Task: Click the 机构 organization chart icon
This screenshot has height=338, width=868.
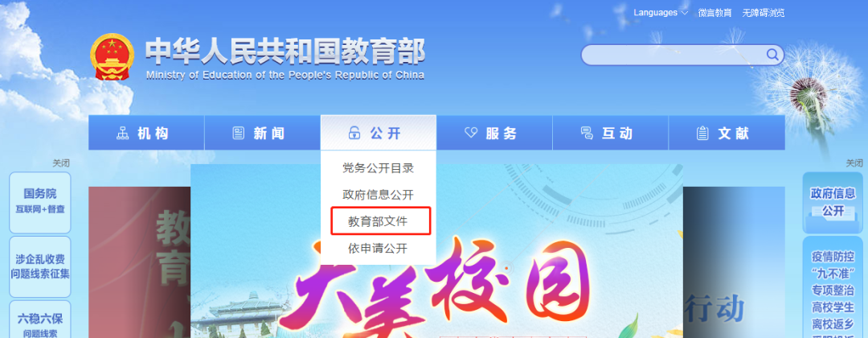Action: click(122, 133)
